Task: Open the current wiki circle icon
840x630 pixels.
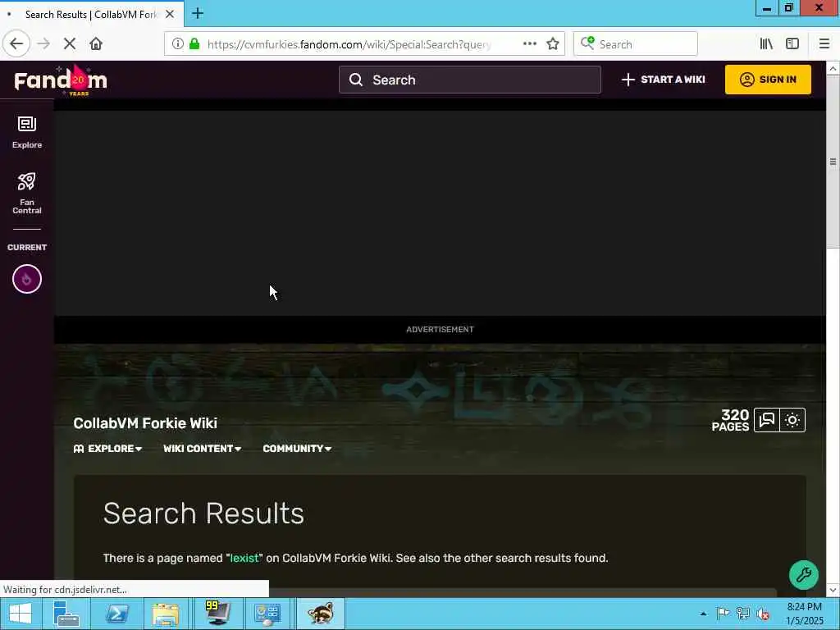Action: pyautogui.click(x=27, y=279)
